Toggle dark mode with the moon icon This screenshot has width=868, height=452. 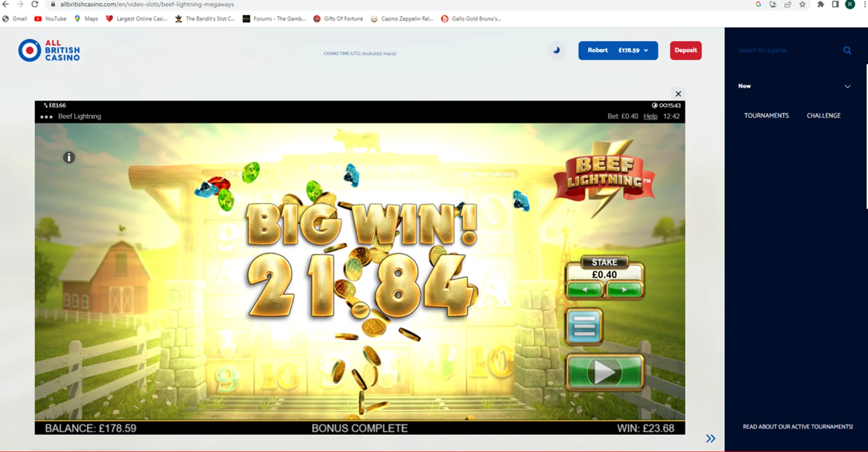point(556,50)
